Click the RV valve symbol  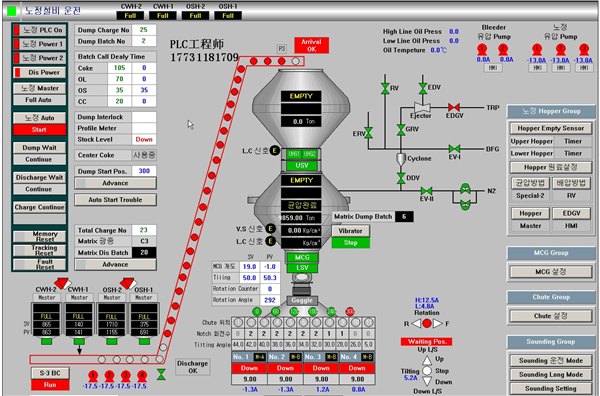coord(385,88)
